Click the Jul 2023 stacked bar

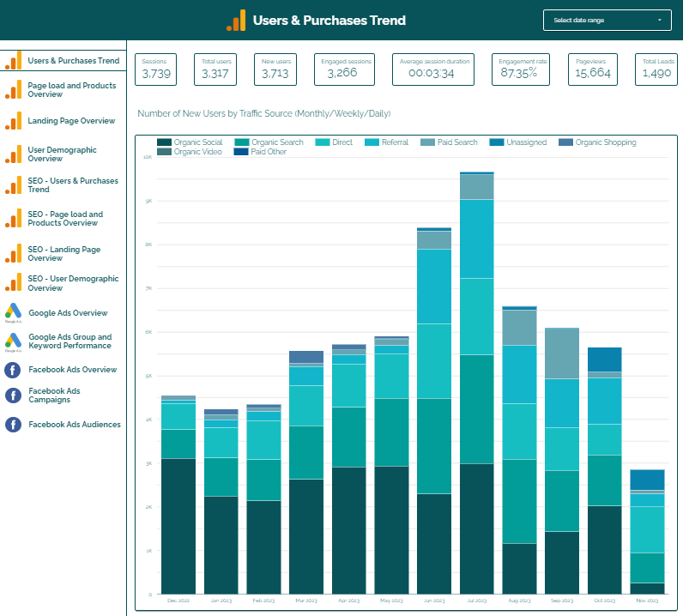point(476,383)
